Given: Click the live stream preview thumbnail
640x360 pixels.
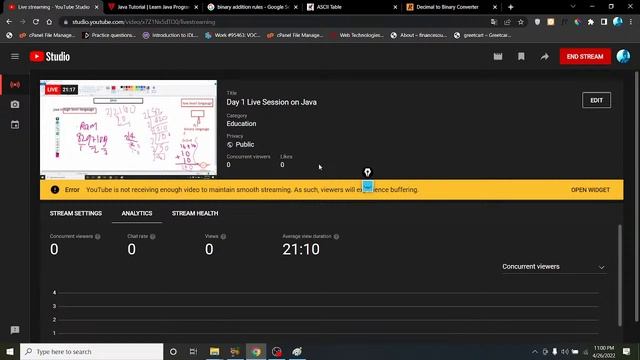Looking at the screenshot, I should [128, 129].
